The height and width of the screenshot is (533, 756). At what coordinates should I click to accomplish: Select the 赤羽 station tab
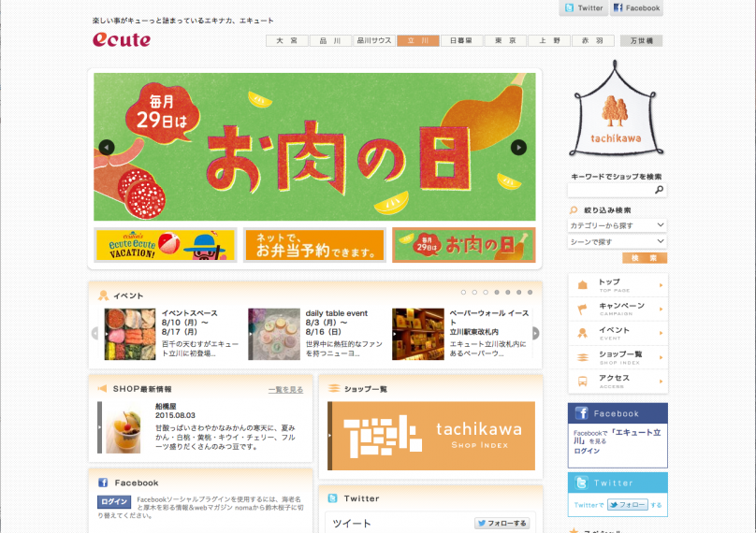coord(592,41)
